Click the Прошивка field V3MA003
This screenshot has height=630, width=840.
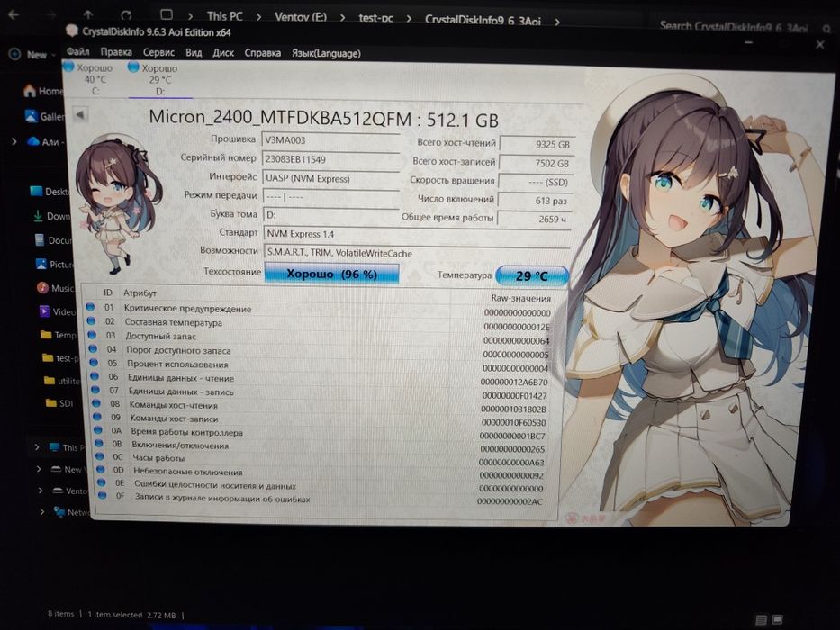pyautogui.click(x=330, y=140)
